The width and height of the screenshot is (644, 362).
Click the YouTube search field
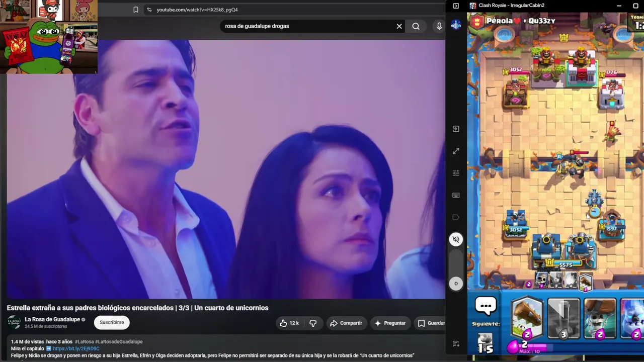[x=308, y=26]
